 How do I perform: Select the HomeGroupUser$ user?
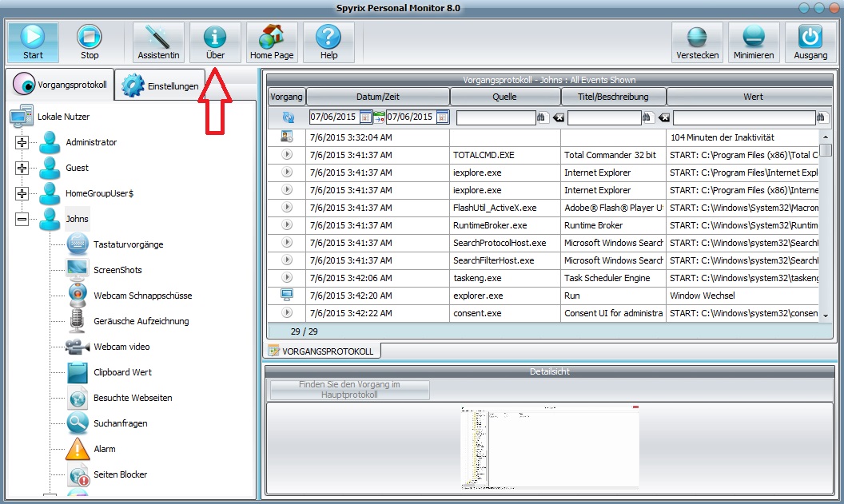[x=100, y=193]
